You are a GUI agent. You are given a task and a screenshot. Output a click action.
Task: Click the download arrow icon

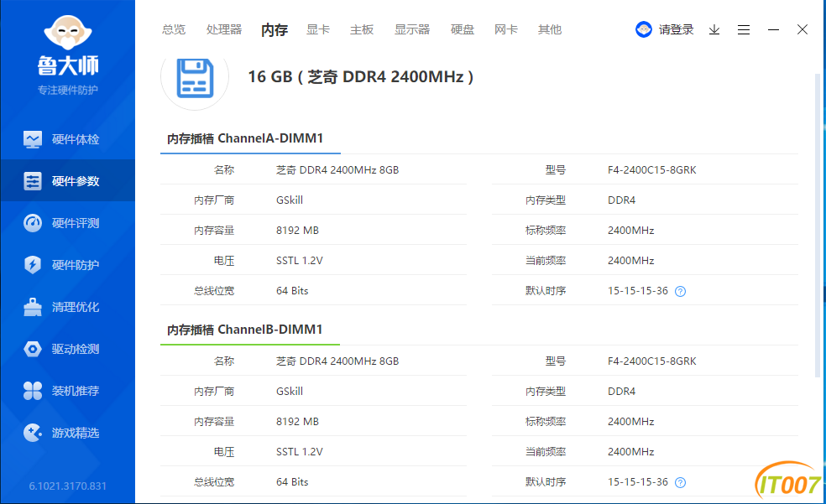point(714,29)
